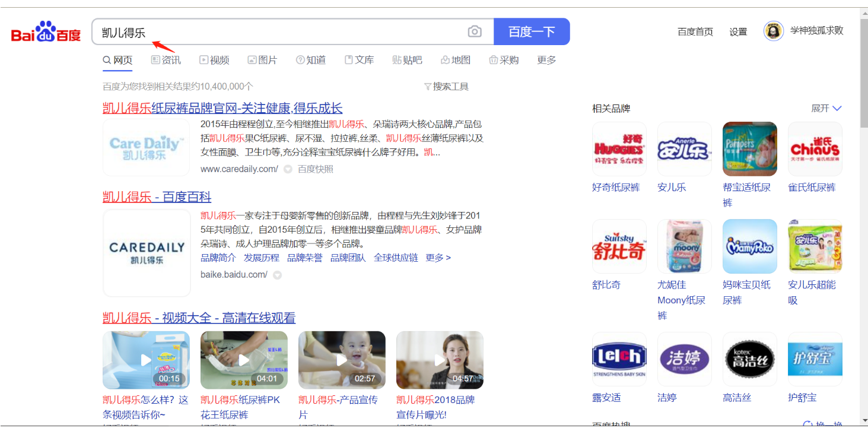Click the 洁婷 purple brand logo
The width and height of the screenshot is (868, 428).
[685, 359]
